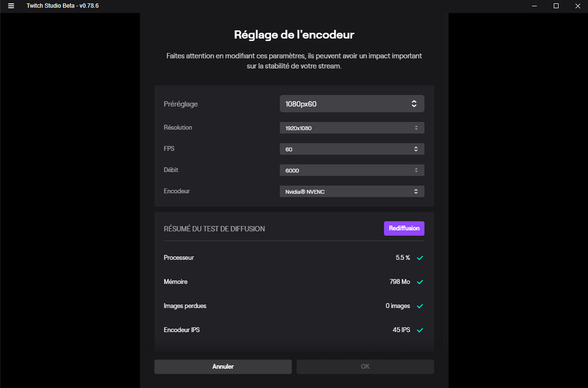The height and width of the screenshot is (388, 588).
Task: Minimize the Twitch Studio window
Action: tap(535, 6)
